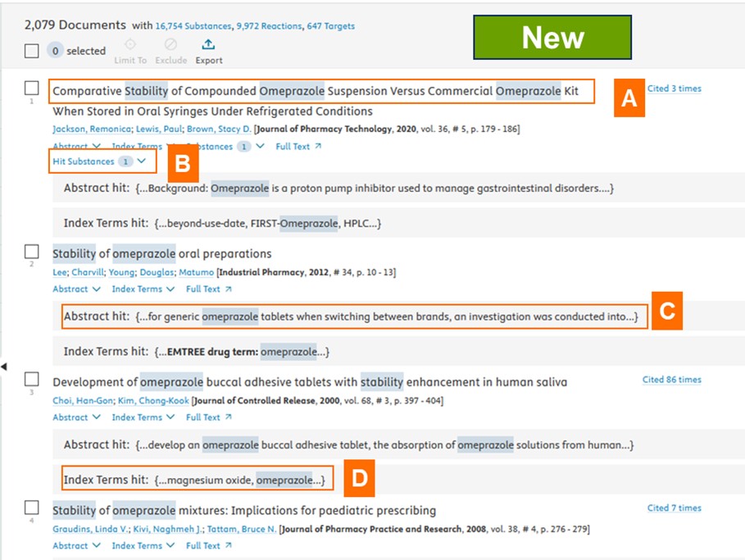The image size is (745, 560).
Task: Click the Limit To icon
Action: (130, 45)
